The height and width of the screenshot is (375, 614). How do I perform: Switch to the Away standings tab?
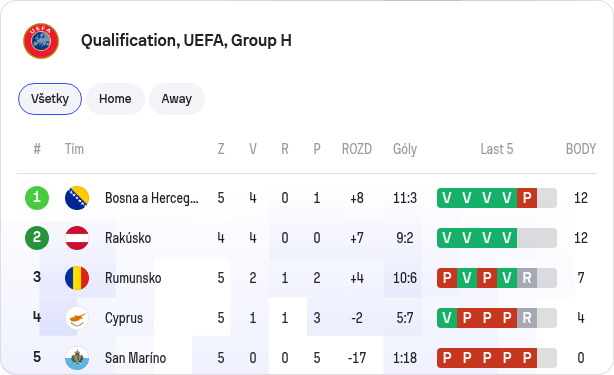tap(177, 99)
